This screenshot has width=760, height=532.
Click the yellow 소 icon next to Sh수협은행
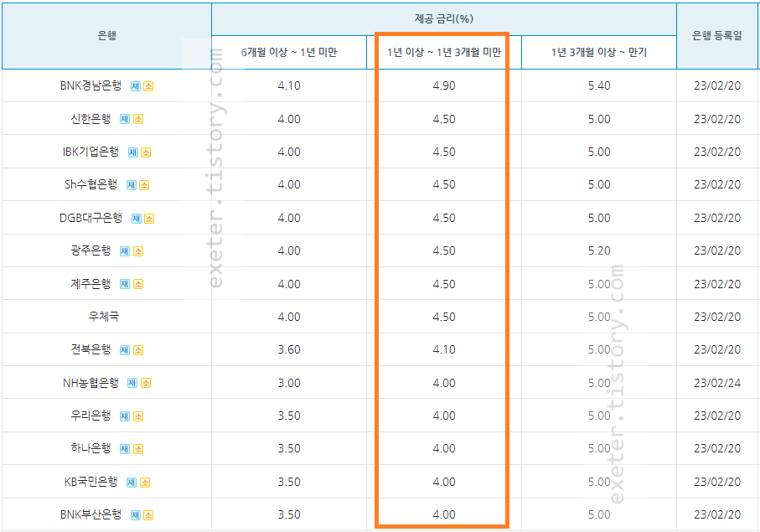tap(144, 185)
